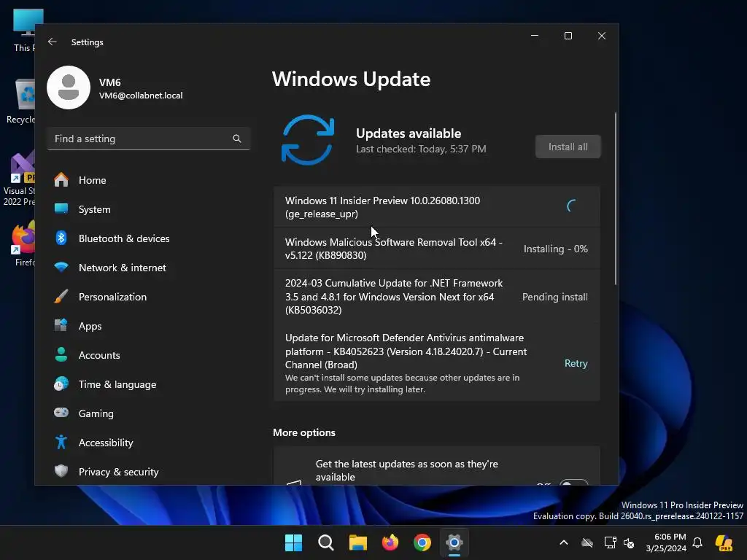Click the Network Wi-Fi icon in sidebar
Screen dimensions: 747x560
point(61,267)
